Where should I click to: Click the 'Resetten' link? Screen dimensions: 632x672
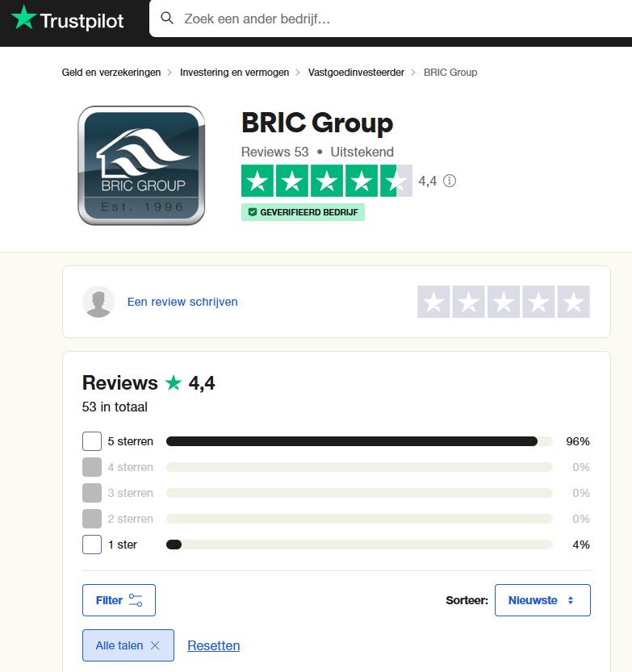click(x=214, y=645)
